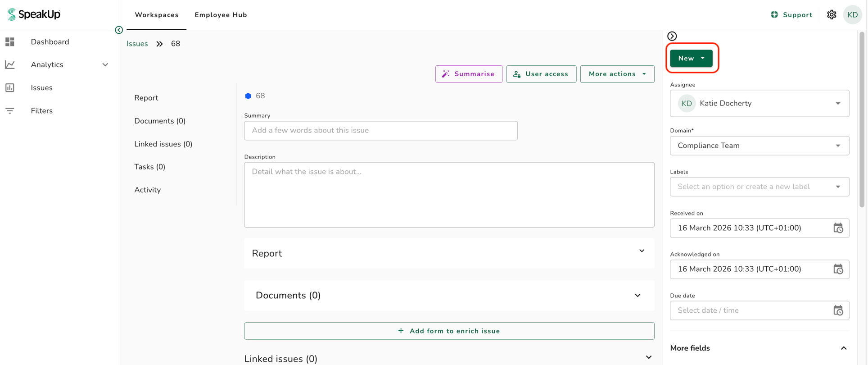Image resolution: width=868 pixels, height=365 pixels.
Task: Click the Dashboard grid icon
Action: click(x=10, y=42)
